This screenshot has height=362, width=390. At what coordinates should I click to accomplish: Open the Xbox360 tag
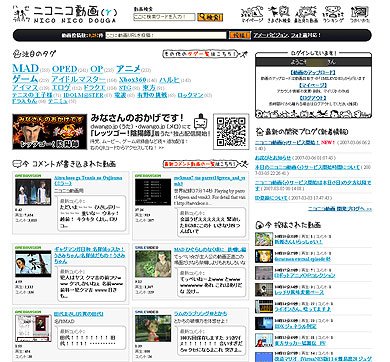tap(133, 80)
